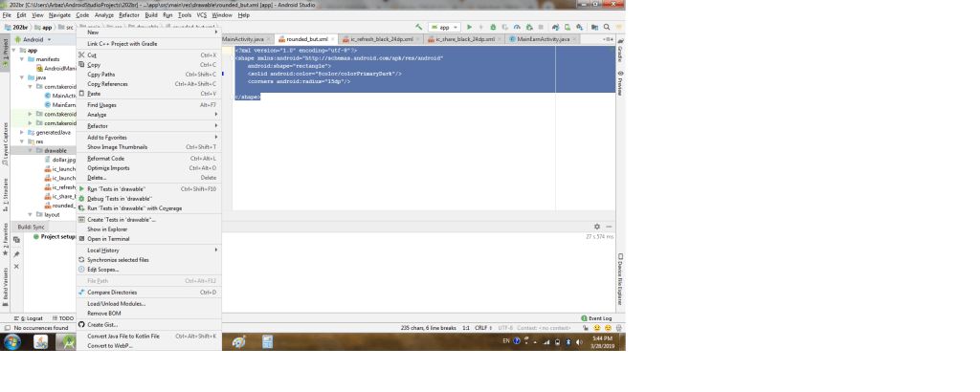Click the Search Everywhere magnifier icon
The height and width of the screenshot is (392, 980).
coord(606,28)
